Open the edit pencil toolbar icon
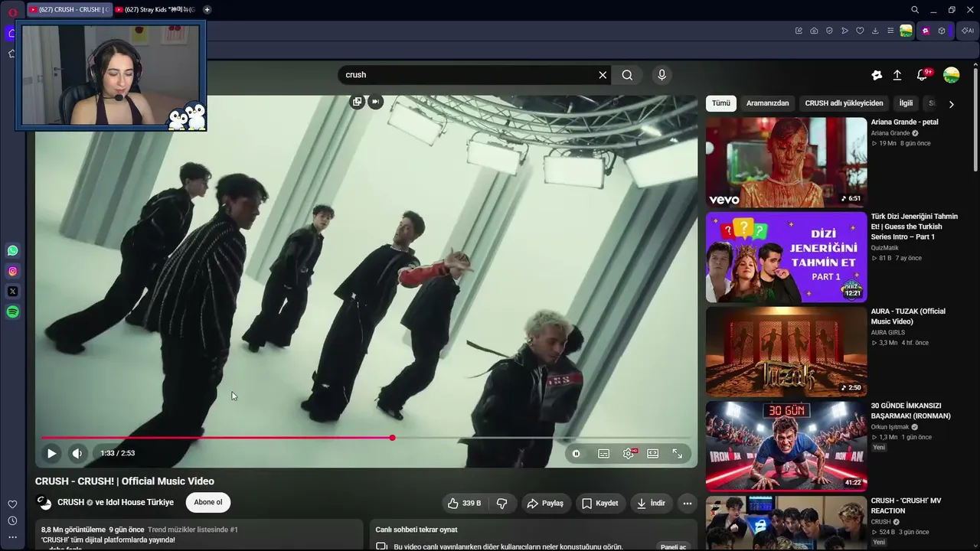Image resolution: width=980 pixels, height=551 pixels. click(799, 31)
